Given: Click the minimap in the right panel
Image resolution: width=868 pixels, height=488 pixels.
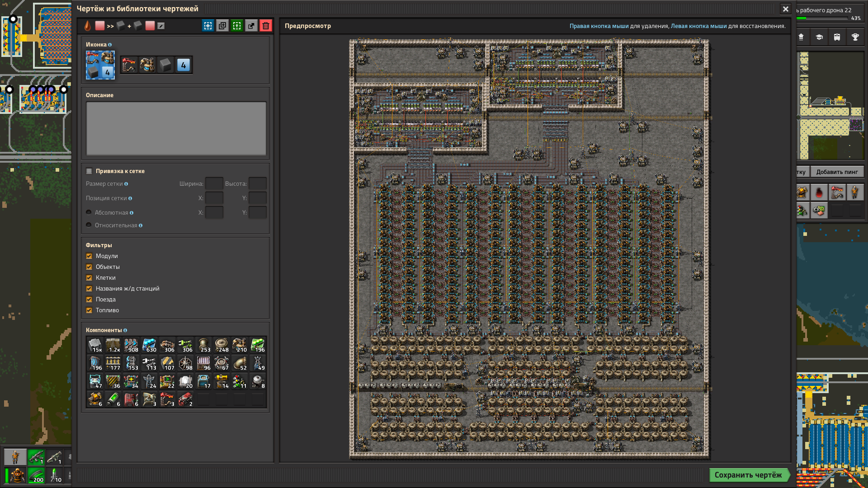Looking at the screenshot, I should (831, 106).
